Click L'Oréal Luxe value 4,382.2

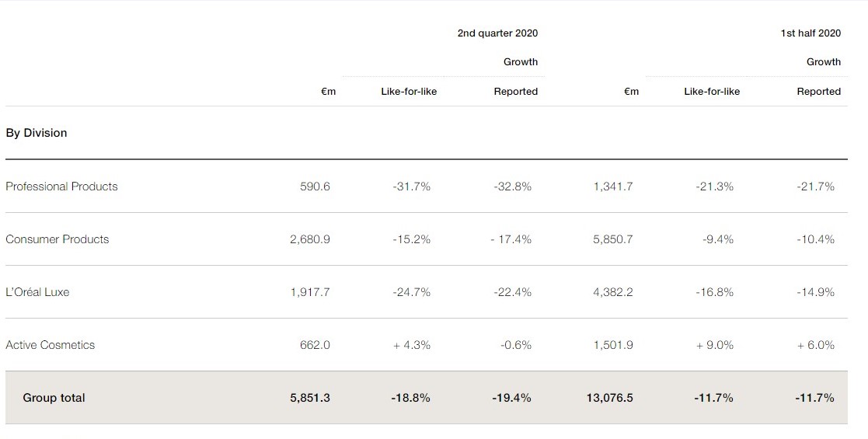point(612,292)
